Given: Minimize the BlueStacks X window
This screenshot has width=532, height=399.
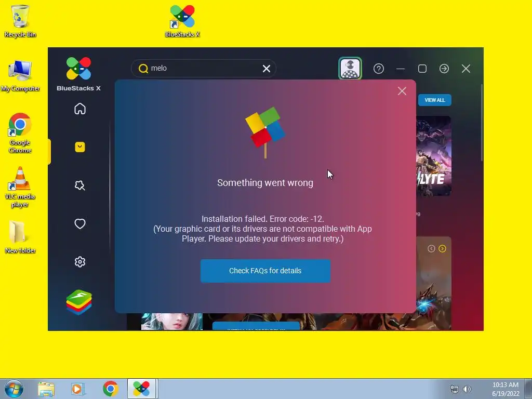Looking at the screenshot, I should pos(401,69).
